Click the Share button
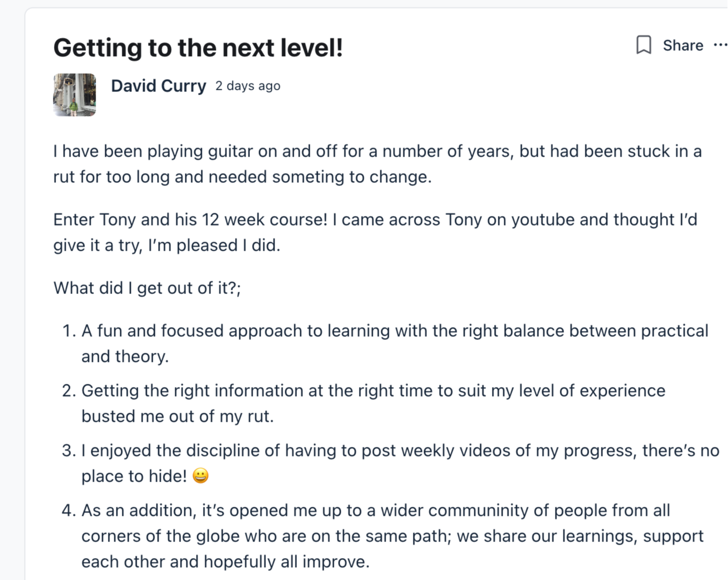This screenshot has height=580, width=728. pos(683,45)
